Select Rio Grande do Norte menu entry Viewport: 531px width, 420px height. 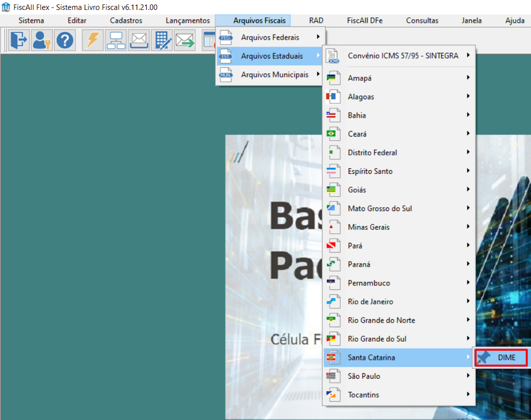399,320
